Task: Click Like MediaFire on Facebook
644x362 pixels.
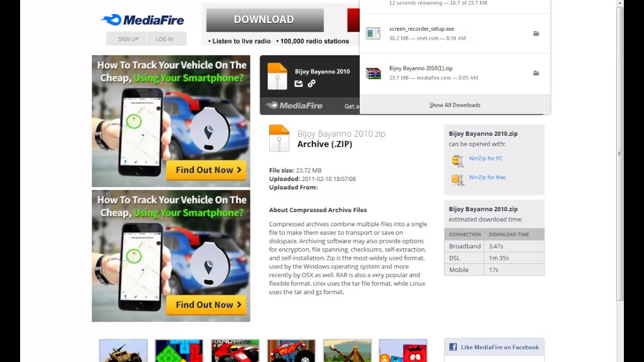Action: (500, 347)
